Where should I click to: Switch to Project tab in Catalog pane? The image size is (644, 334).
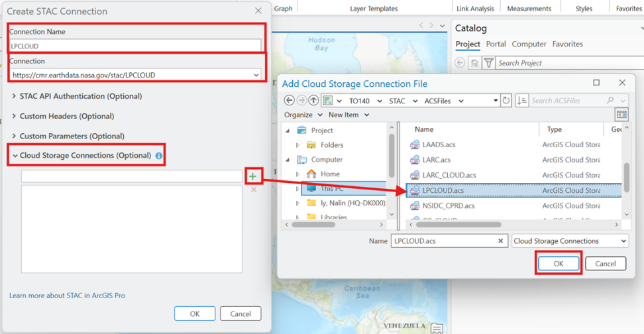(468, 44)
